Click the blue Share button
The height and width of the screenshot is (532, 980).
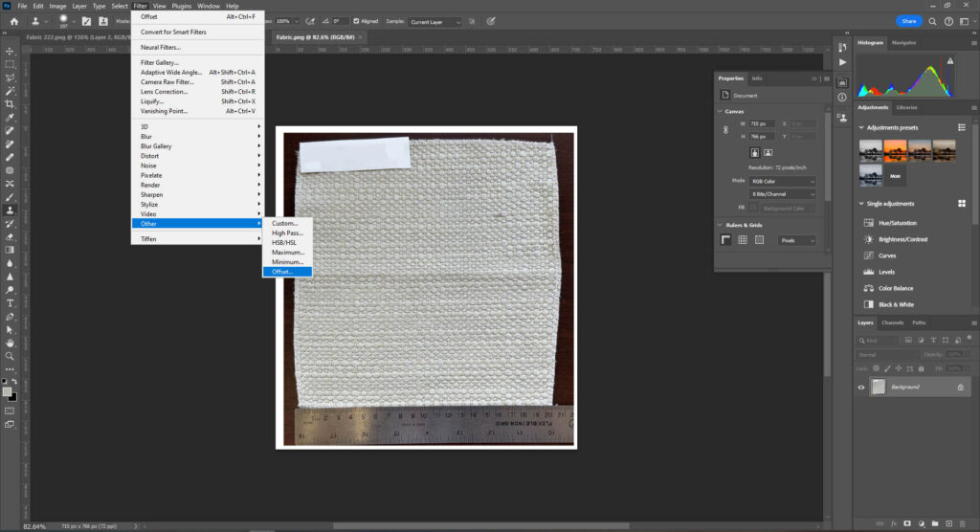pos(909,21)
